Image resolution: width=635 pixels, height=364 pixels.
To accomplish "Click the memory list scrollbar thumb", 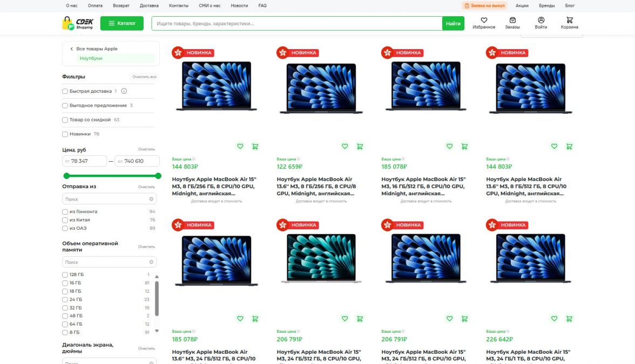I will pos(157,299).
